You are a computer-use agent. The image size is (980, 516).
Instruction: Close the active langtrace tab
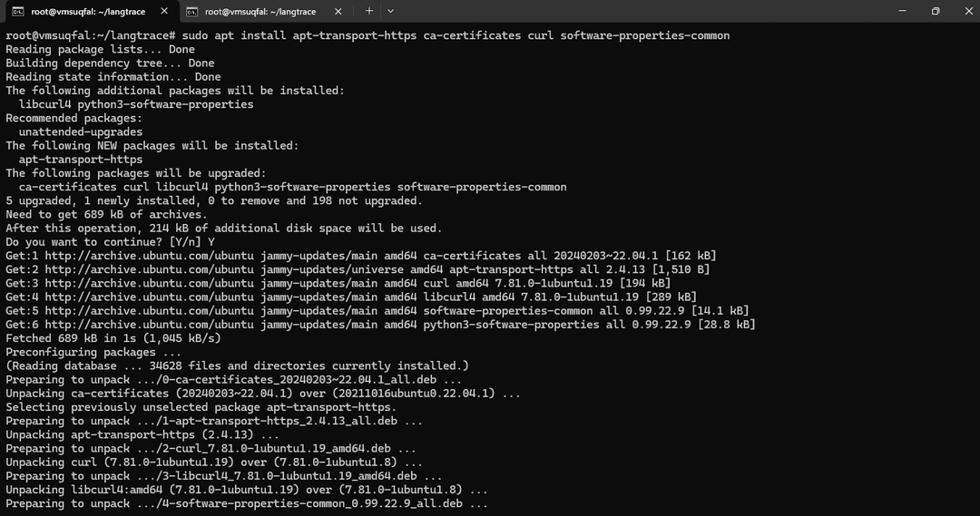click(164, 12)
